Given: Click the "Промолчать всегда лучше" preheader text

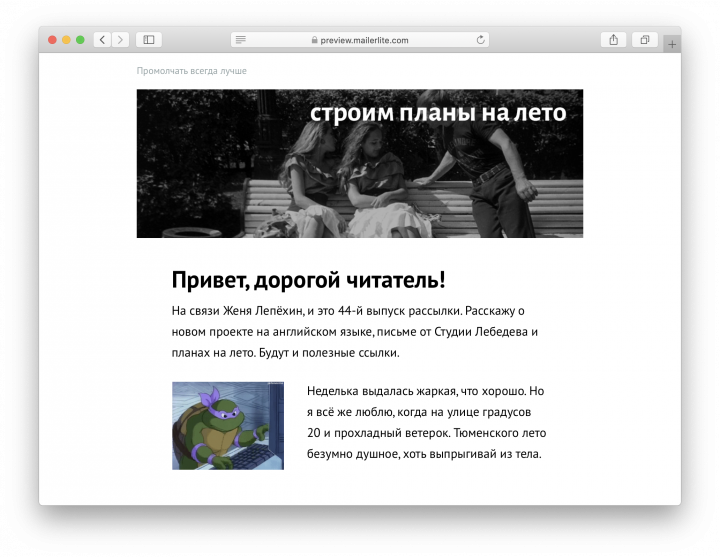Looking at the screenshot, I should [191, 71].
